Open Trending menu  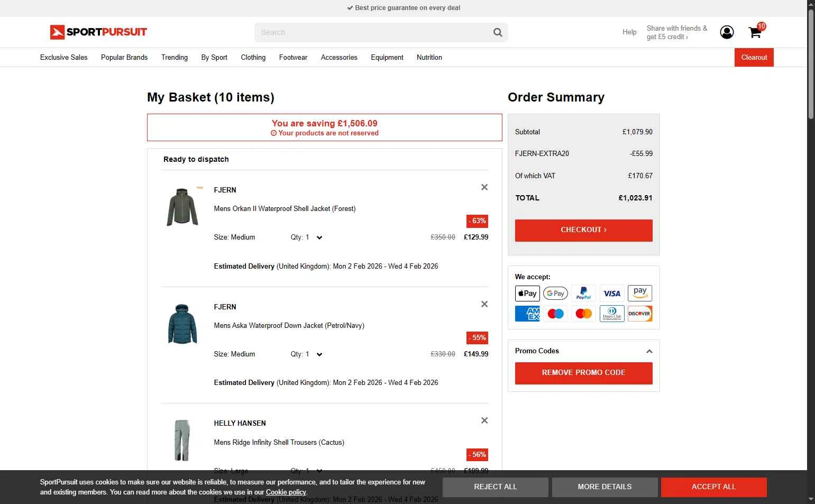(175, 58)
